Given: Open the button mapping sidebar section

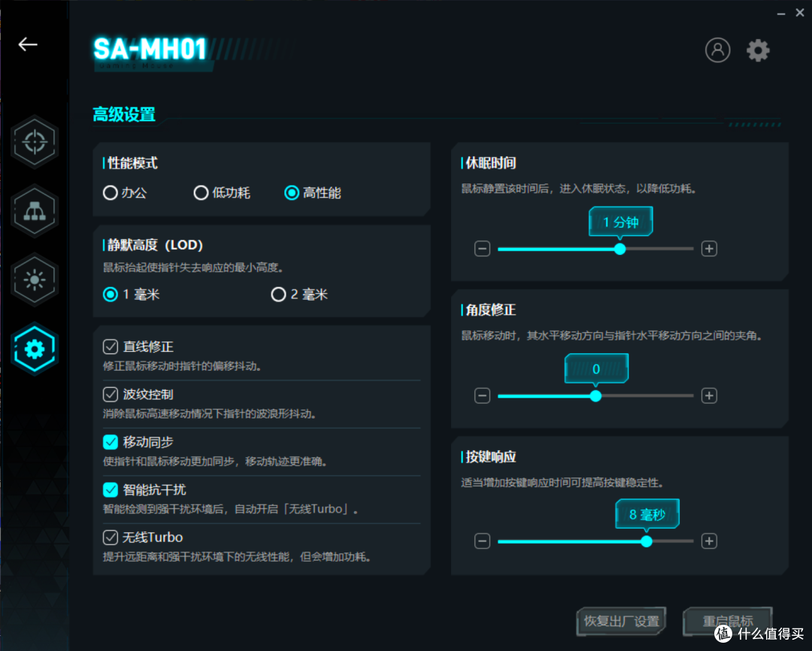Looking at the screenshot, I should [x=35, y=210].
